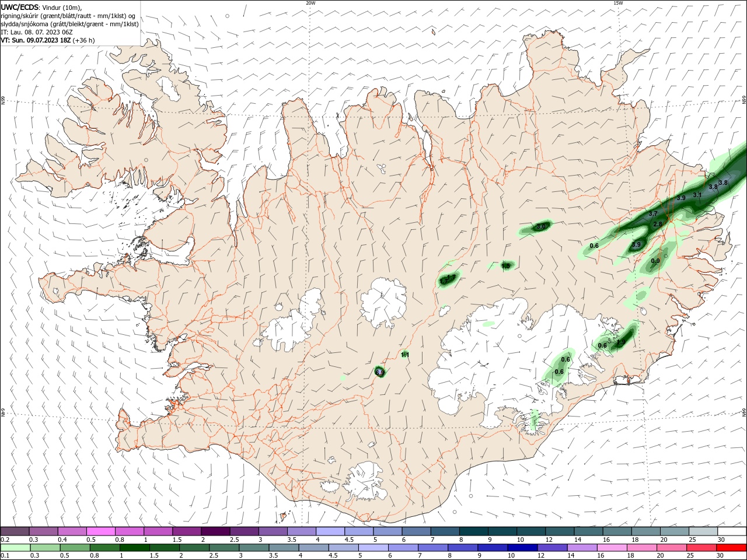Screen dimensions: 747x560
Task: Click the 15W longitude label
Action: pyautogui.click(x=618, y=3)
